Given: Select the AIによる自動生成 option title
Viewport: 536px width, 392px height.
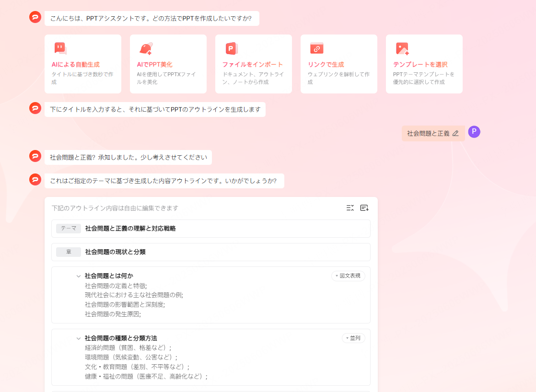Looking at the screenshot, I should pos(76,64).
